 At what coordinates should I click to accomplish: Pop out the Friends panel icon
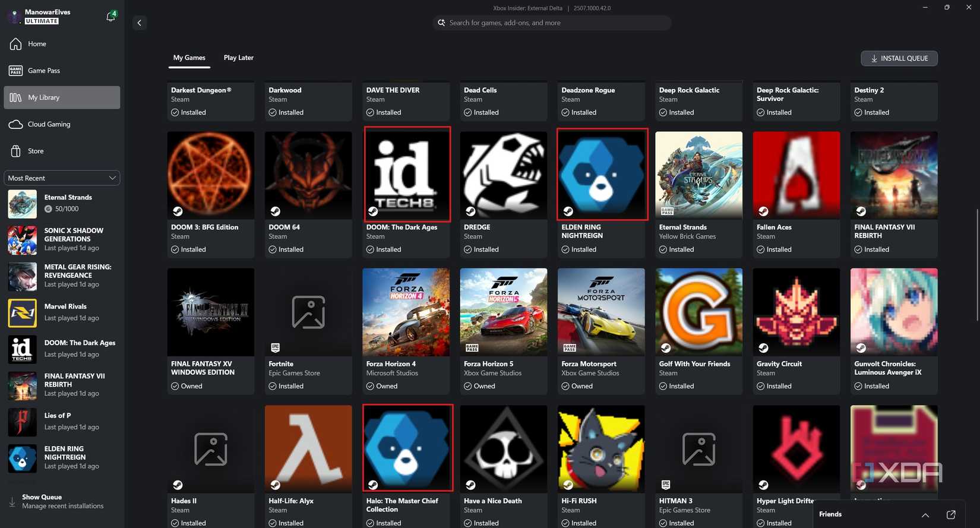click(x=951, y=514)
